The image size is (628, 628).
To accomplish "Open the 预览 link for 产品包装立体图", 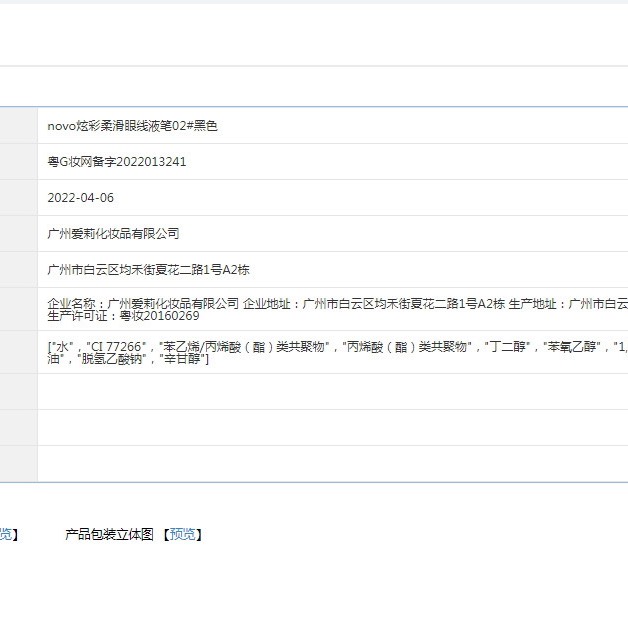I will click(182, 534).
